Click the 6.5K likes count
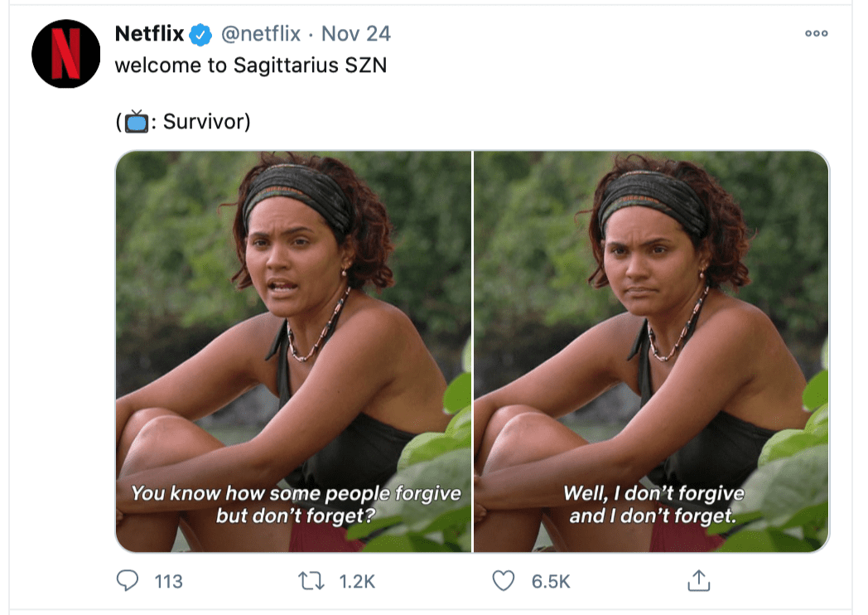Screen dimensions: 868x615 pos(551,581)
